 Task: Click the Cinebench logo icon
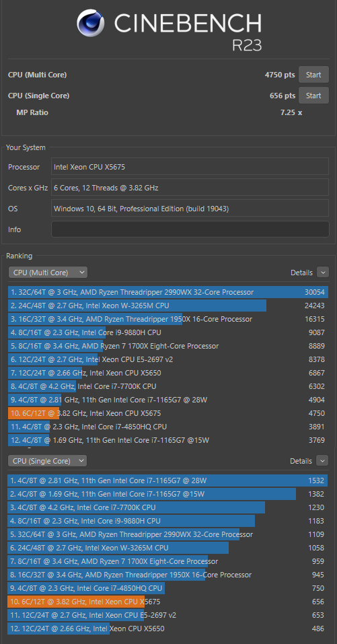click(x=91, y=24)
